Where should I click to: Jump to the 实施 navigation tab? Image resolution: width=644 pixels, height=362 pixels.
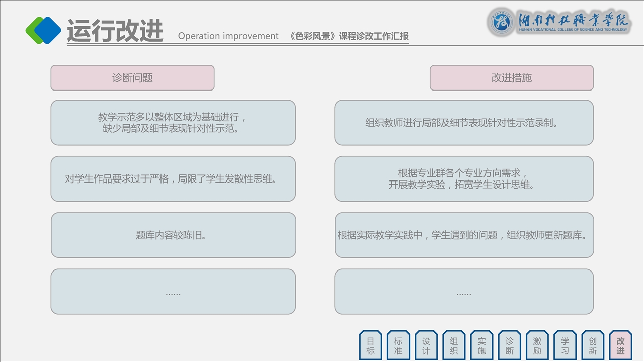click(481, 346)
